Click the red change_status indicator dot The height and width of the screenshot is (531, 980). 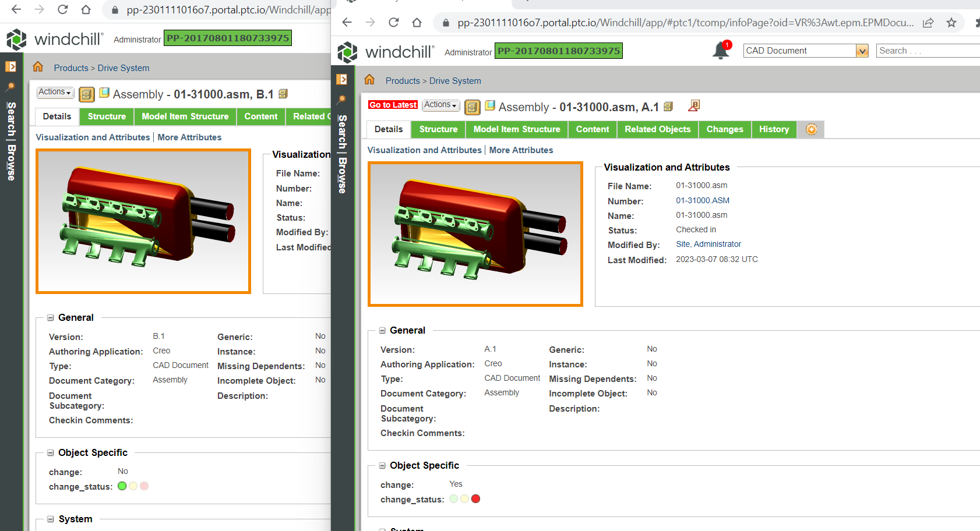pyautogui.click(x=476, y=499)
